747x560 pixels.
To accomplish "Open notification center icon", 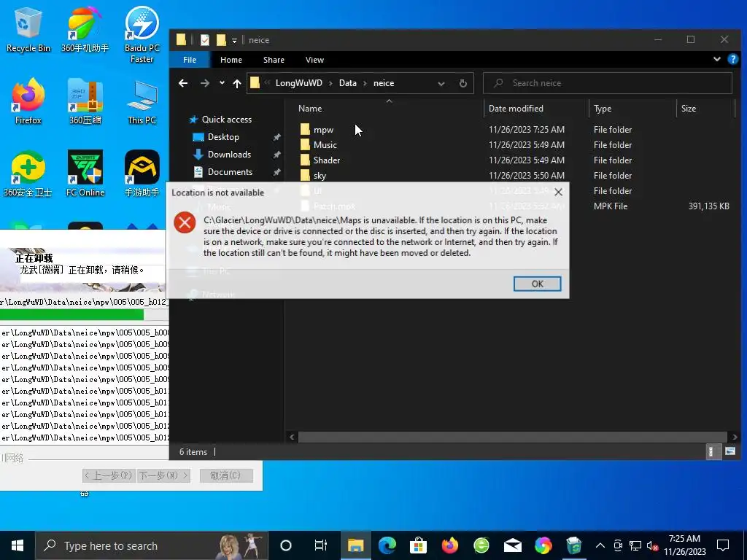I will (x=723, y=545).
